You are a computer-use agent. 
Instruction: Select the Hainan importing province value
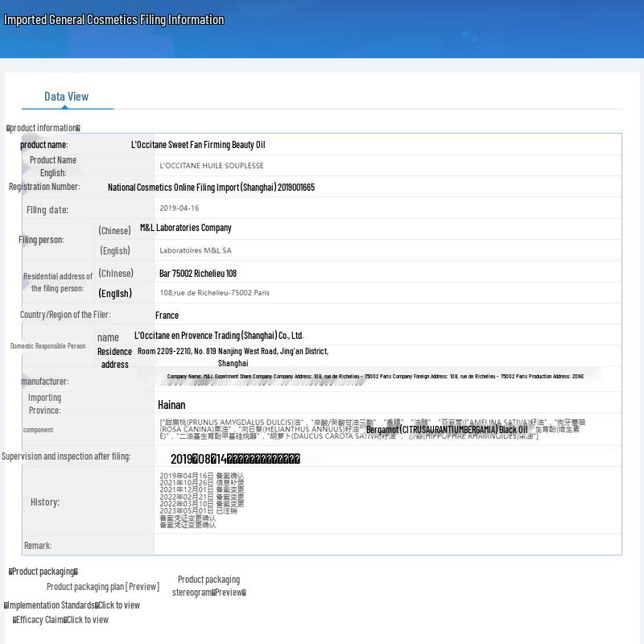click(x=171, y=405)
